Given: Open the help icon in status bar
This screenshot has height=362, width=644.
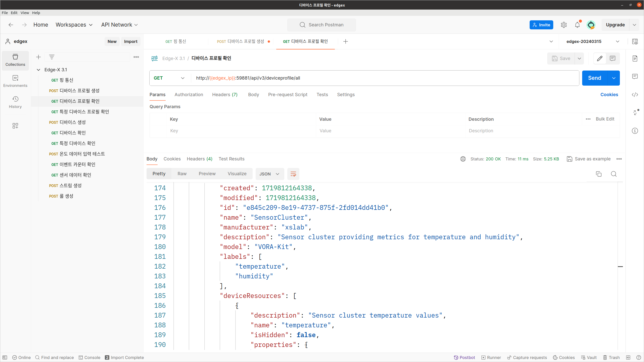Looking at the screenshot, I should 638,357.
